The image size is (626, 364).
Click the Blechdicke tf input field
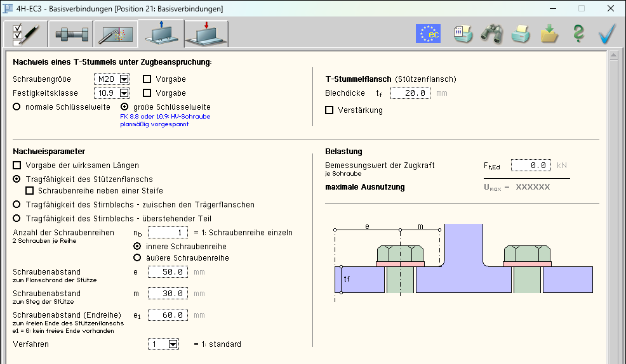click(410, 93)
